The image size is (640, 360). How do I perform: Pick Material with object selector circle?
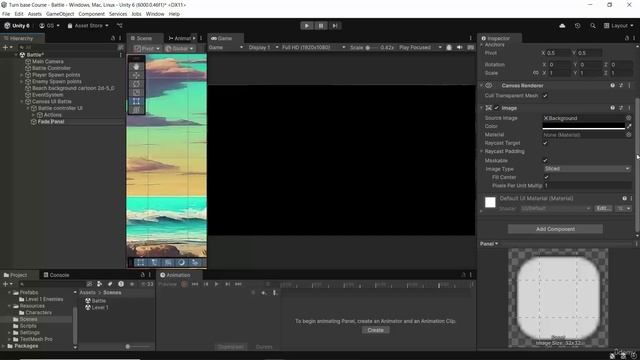(629, 135)
